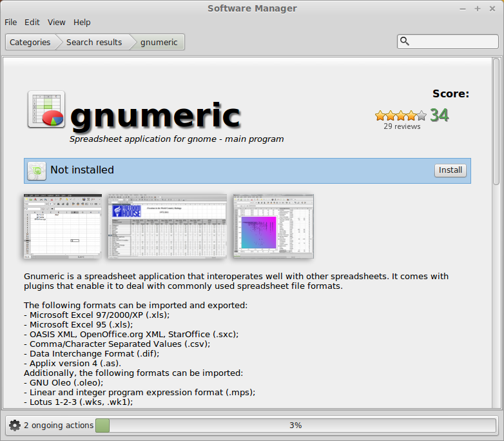
Task: Click into the search input field
Action: coord(448,41)
